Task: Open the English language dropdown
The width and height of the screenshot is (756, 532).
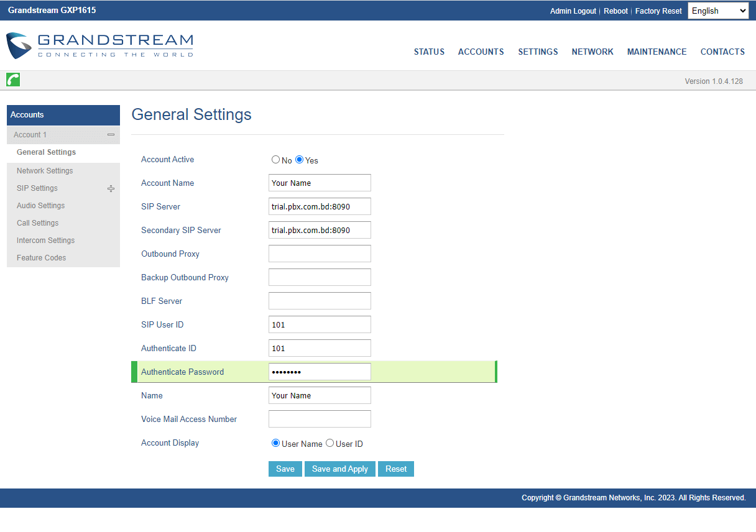Action: point(717,10)
